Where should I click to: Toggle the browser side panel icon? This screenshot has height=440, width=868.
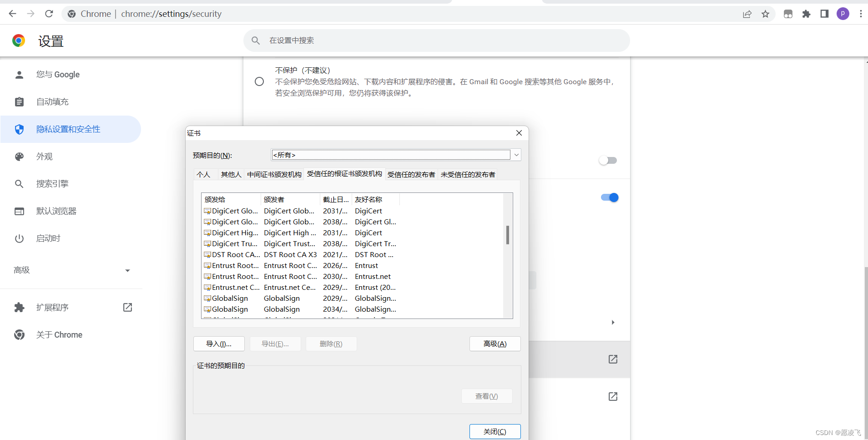pyautogui.click(x=824, y=14)
